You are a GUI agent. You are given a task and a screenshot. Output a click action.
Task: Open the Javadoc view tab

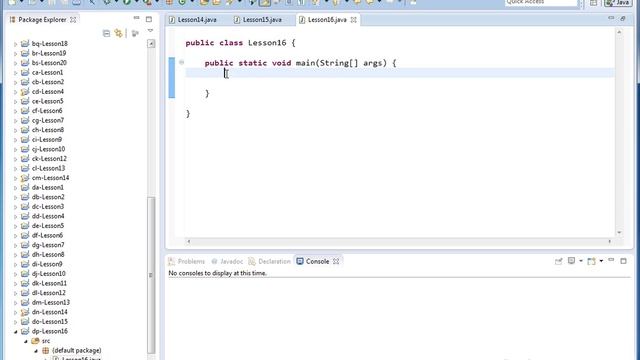[227, 261]
